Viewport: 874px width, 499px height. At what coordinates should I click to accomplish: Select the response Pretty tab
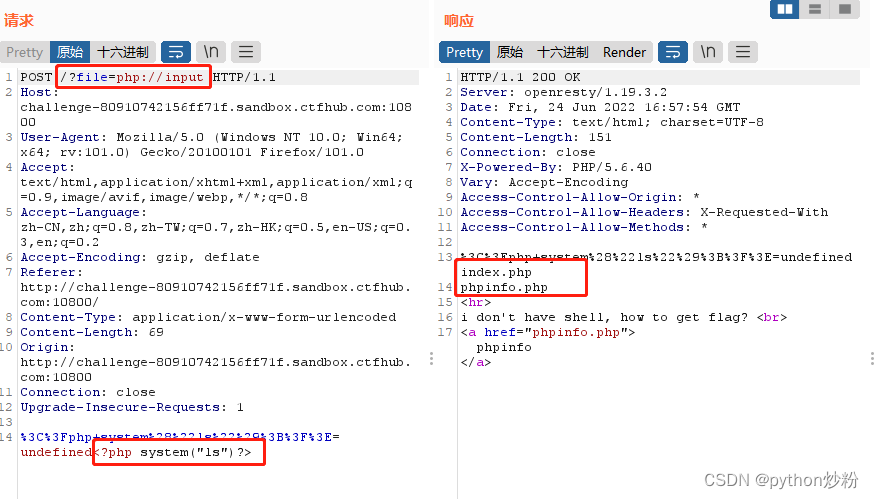(x=464, y=52)
